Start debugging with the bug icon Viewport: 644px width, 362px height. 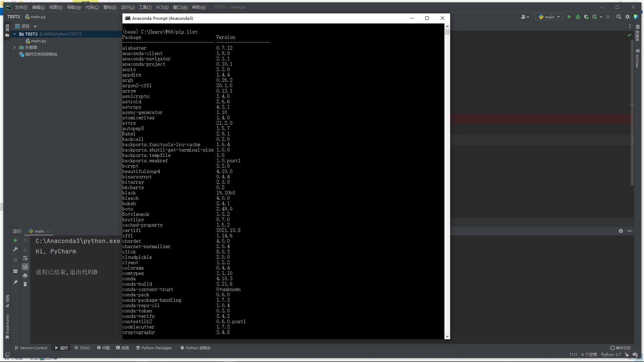[x=578, y=17]
